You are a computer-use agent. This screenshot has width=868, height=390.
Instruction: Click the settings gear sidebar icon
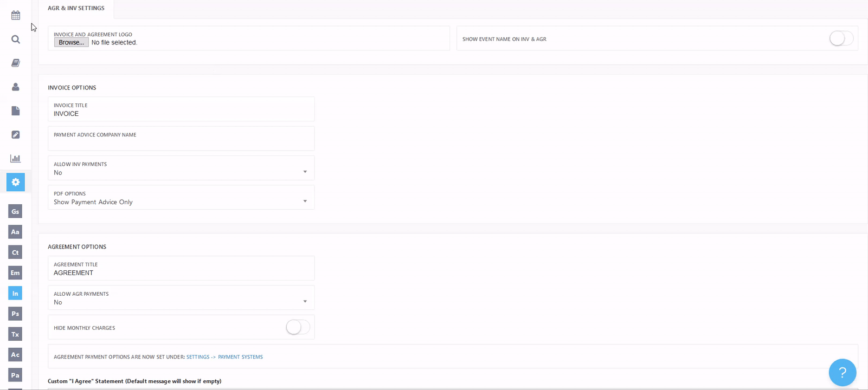click(x=16, y=182)
